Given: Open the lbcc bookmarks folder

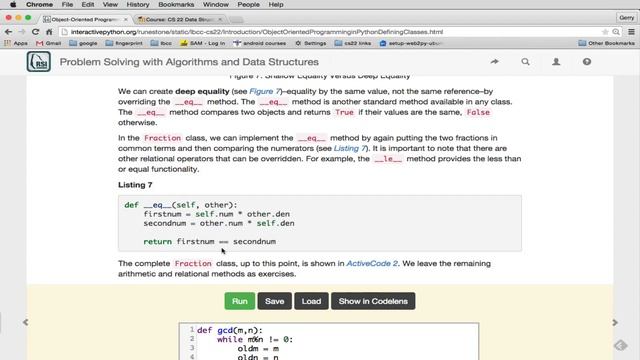Looking at the screenshot, I should coord(161,43).
